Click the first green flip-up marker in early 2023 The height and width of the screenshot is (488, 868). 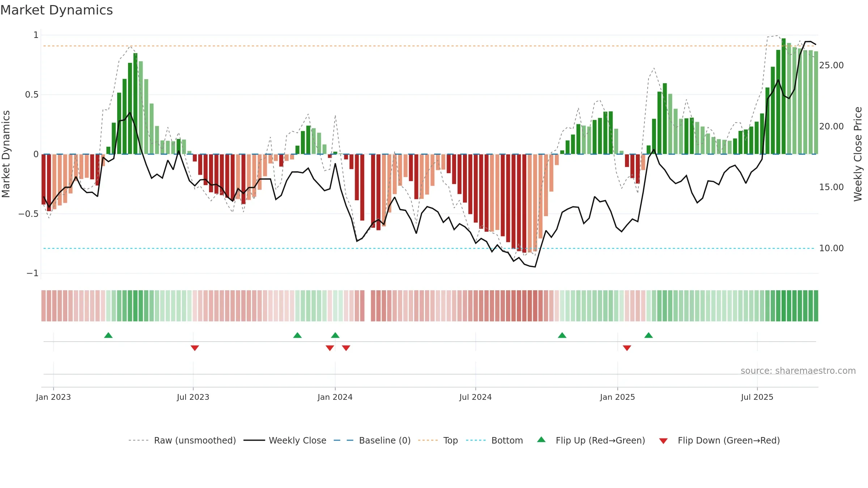tap(108, 335)
